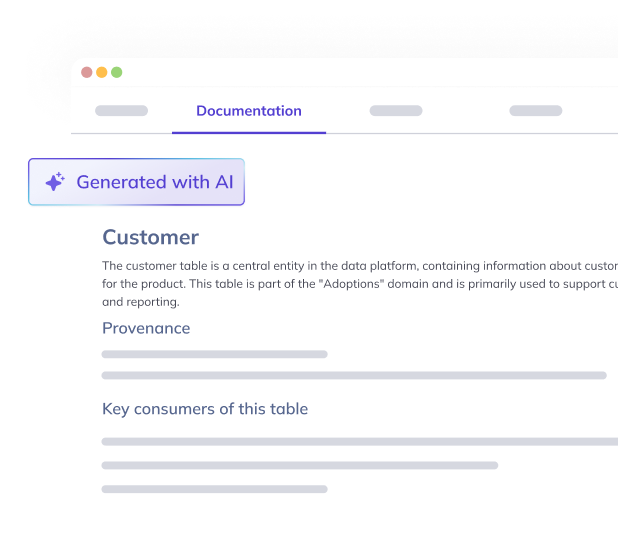The height and width of the screenshot is (558, 618).
Task: Click the longest placeholder line under Key consumers
Action: [359, 441]
